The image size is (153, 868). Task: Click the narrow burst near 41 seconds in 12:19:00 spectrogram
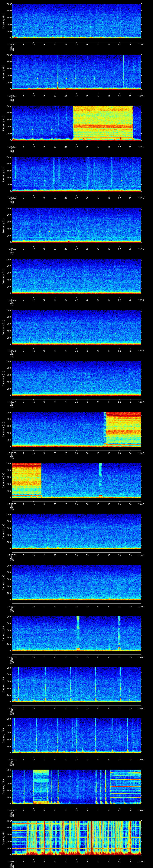coord(100,480)
